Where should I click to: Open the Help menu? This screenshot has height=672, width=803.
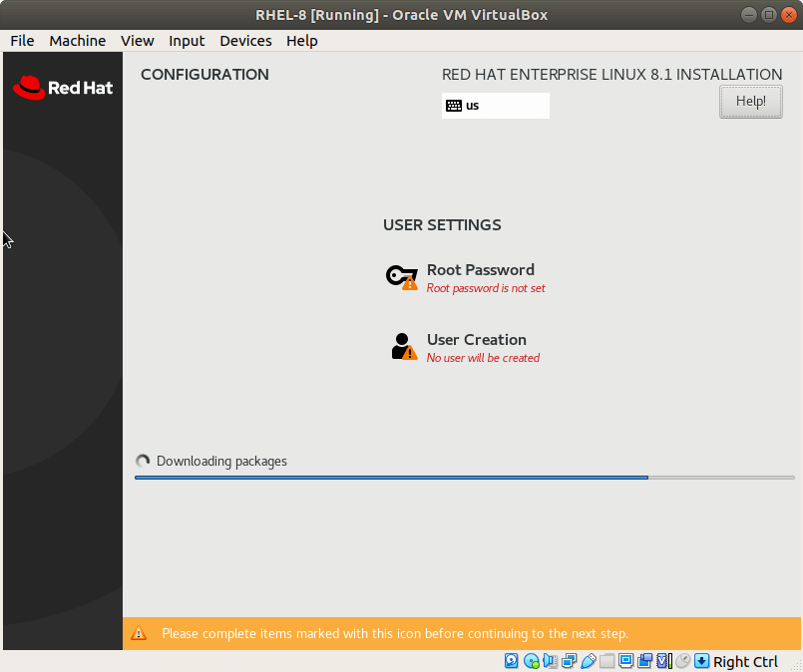[x=301, y=41]
